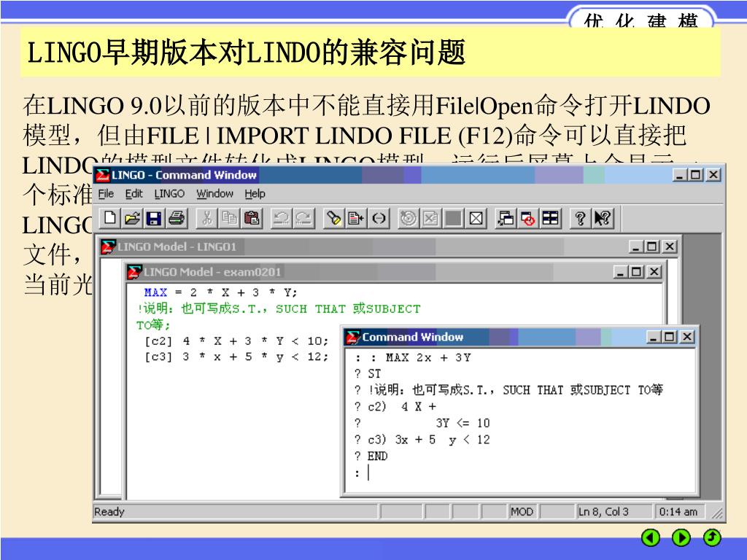Open the Window menu

coord(215,194)
